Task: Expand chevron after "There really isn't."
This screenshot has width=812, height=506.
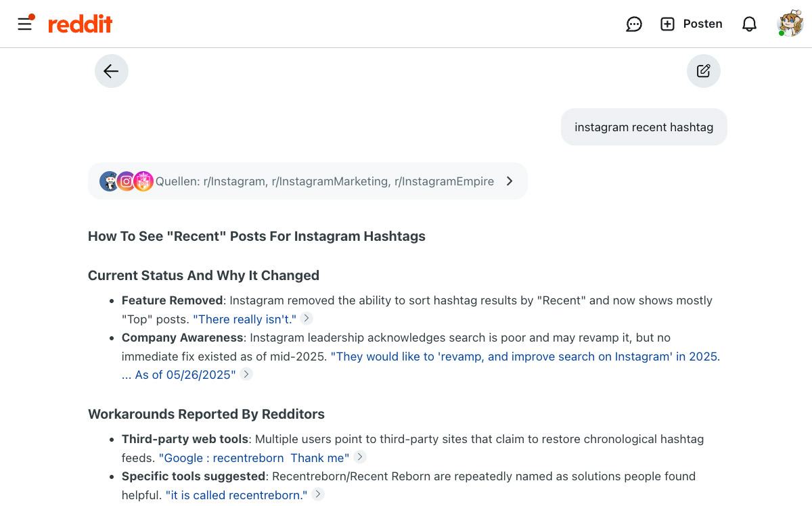Action: 307,319
